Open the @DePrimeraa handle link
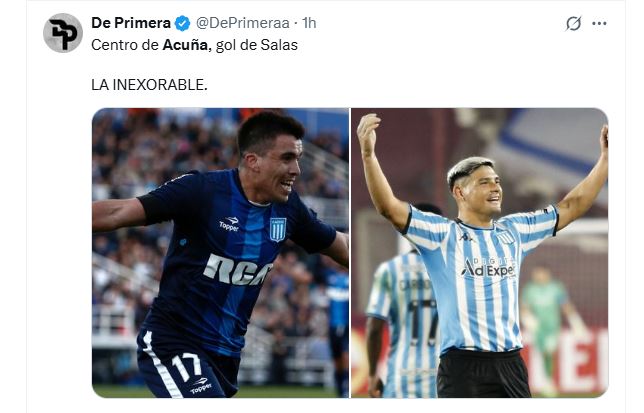 click(242, 23)
